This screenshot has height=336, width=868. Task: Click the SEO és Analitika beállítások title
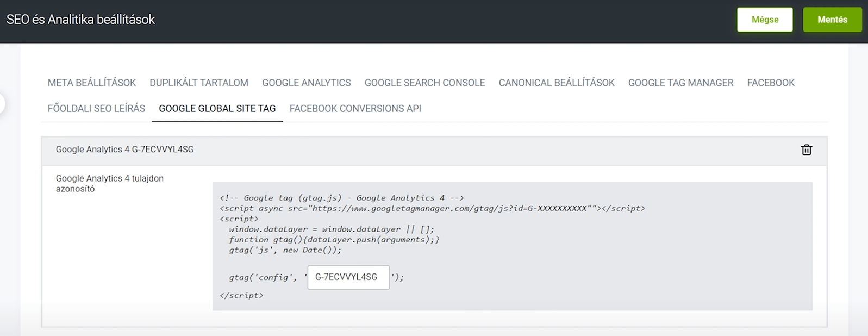pyautogui.click(x=80, y=20)
